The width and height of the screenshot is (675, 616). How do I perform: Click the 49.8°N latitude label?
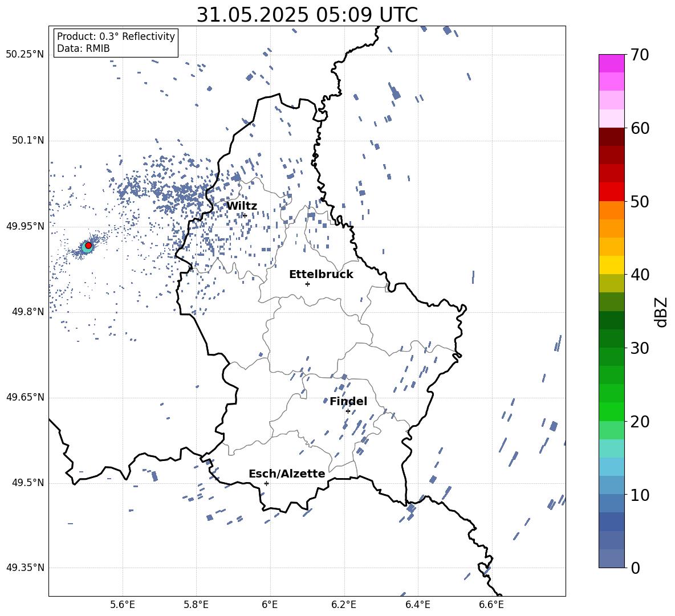point(28,312)
